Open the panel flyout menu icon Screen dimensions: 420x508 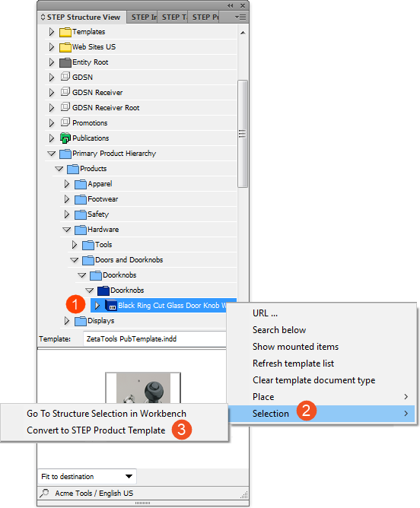click(x=240, y=17)
